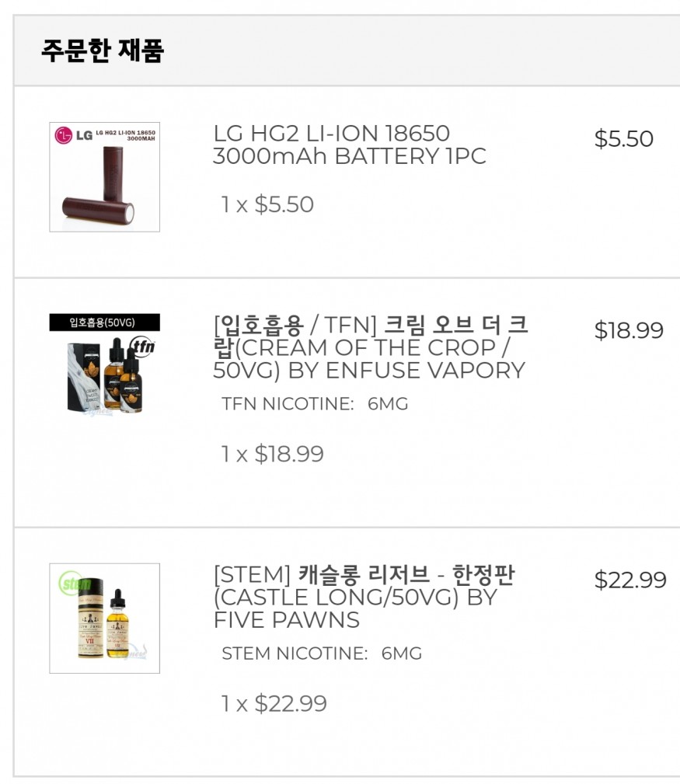680x784 pixels.
Task: Click the 1 x $5.50 quantity line
Action: tap(267, 204)
